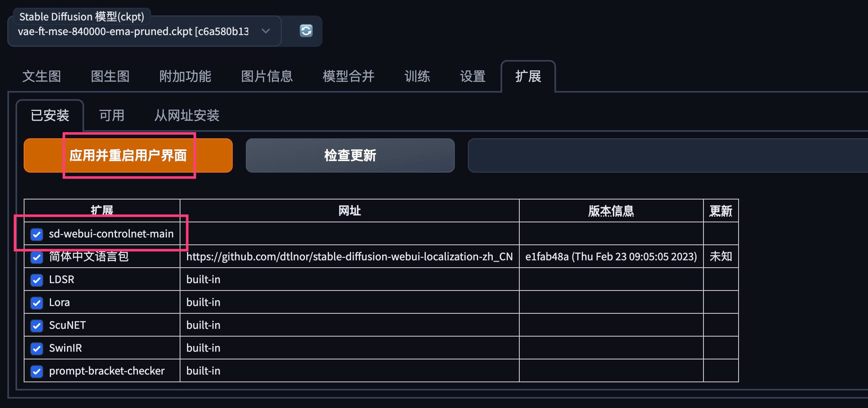Image resolution: width=868 pixels, height=408 pixels.
Task: Switch to the 文生图 tab
Action: click(42, 76)
